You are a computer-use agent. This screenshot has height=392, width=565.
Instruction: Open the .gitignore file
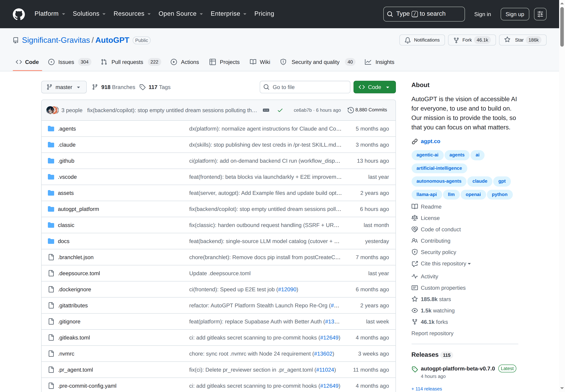pyautogui.click(x=69, y=321)
